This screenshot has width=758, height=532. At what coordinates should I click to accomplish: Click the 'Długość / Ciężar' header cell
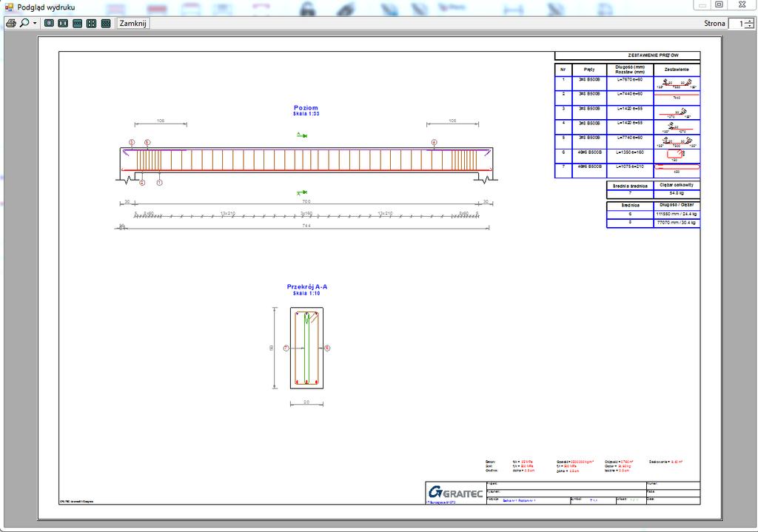click(677, 205)
